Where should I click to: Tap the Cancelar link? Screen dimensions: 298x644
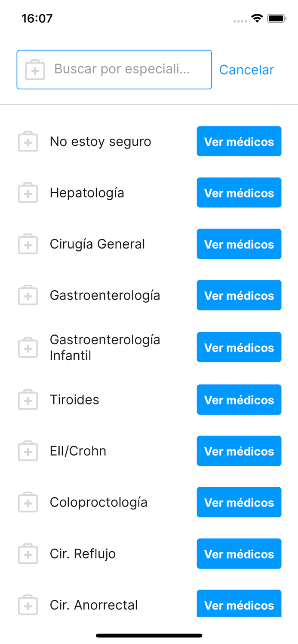(246, 69)
